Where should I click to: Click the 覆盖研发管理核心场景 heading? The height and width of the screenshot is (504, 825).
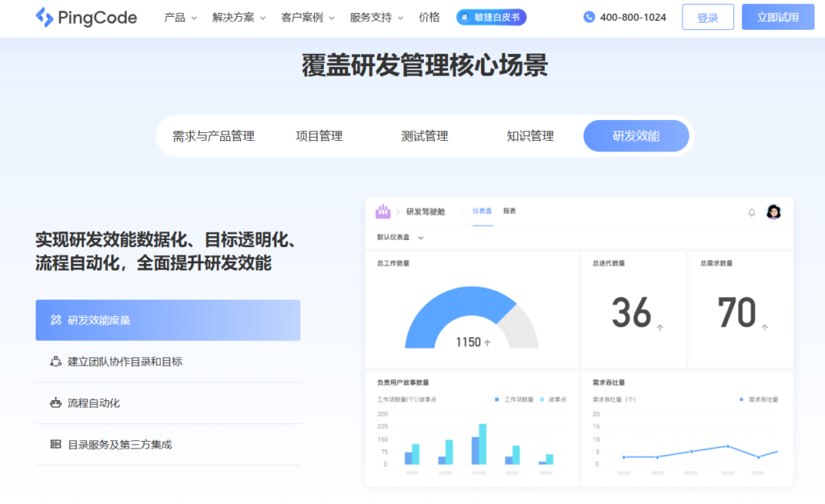pos(425,66)
